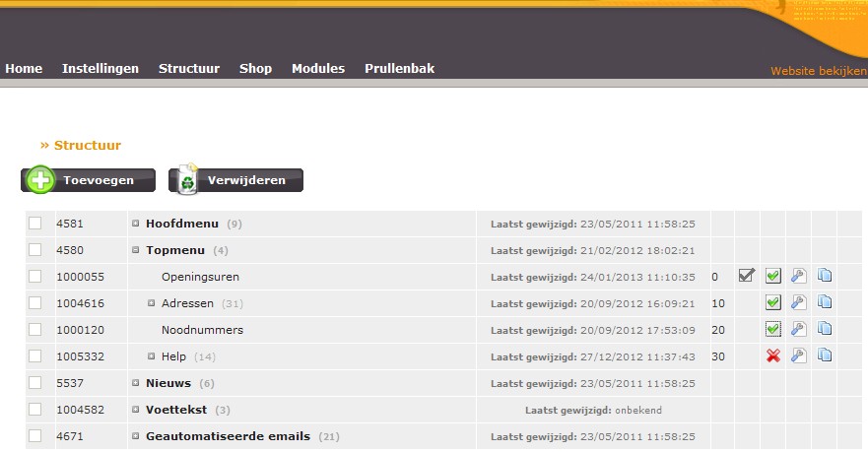Open wrench settings for Adressen

click(x=798, y=302)
